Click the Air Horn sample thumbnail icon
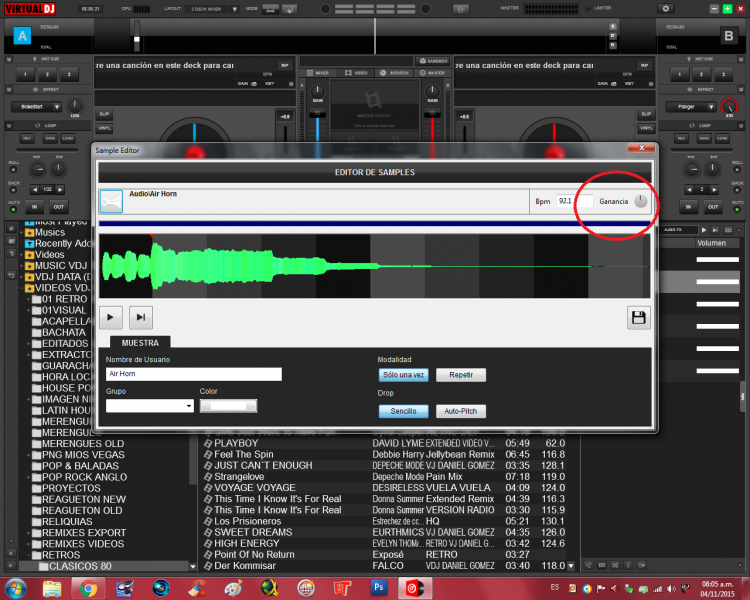 pyautogui.click(x=111, y=201)
